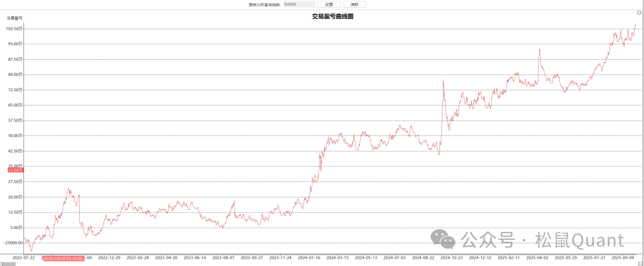The image size is (644, 266).
Task: Click the red 33.04万 value marker
Action: click(x=15, y=170)
